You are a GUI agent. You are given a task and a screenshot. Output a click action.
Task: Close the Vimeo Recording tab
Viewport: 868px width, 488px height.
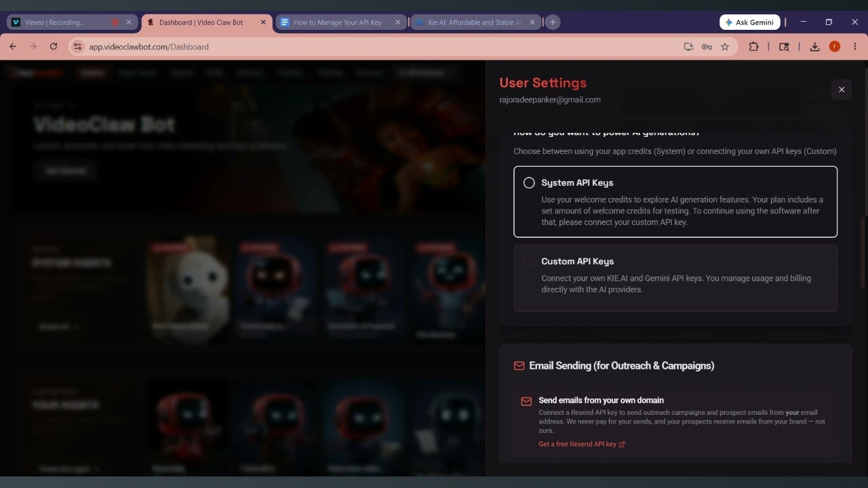129,22
